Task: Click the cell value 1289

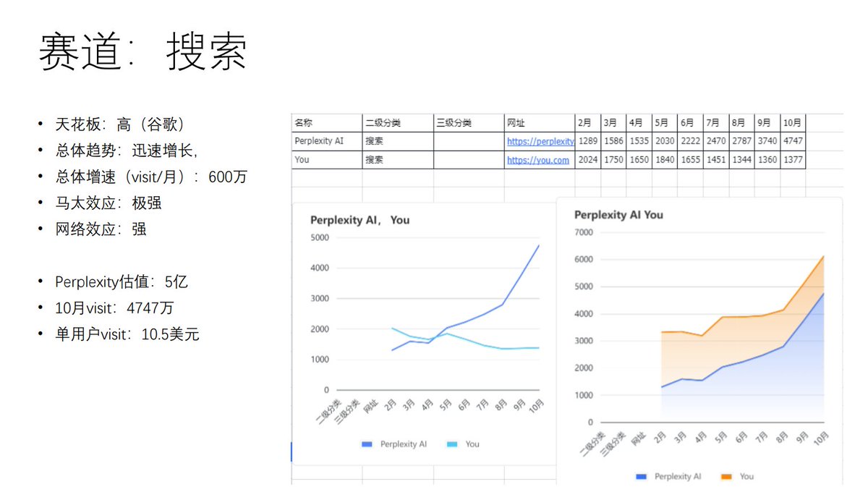Action: [x=588, y=141]
